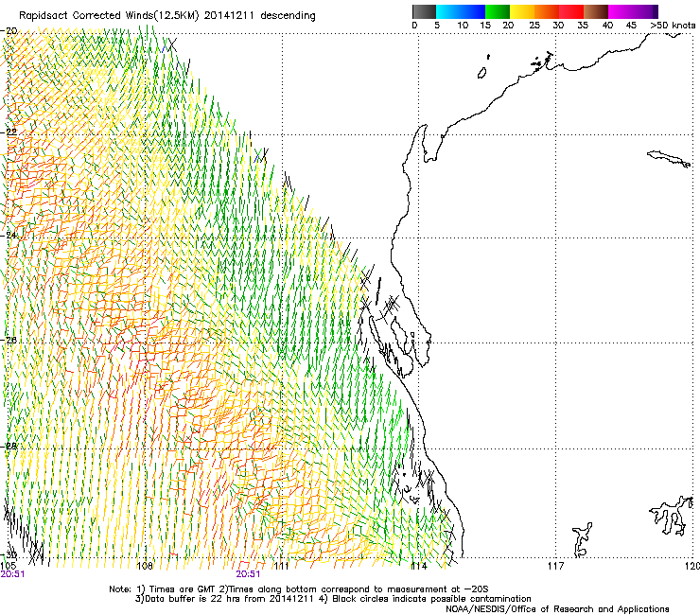Click the brown 35-40 knots color segment
700x615 pixels.
coord(596,11)
